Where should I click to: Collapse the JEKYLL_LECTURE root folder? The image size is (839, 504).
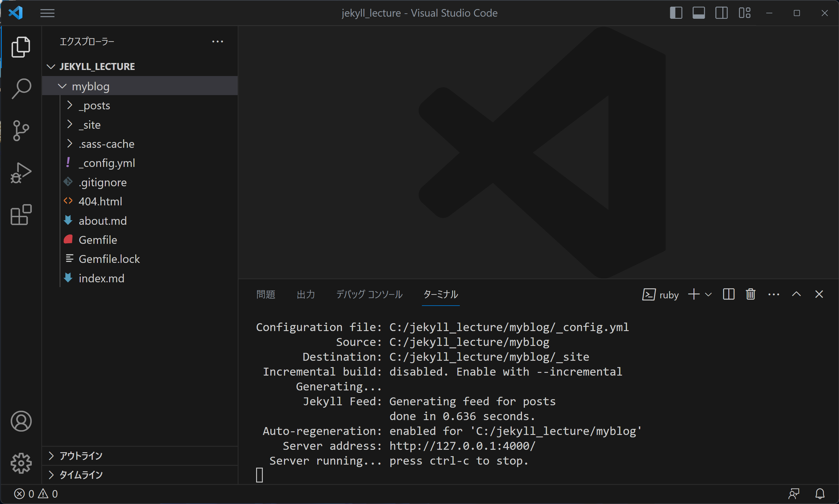pyautogui.click(x=140, y=67)
